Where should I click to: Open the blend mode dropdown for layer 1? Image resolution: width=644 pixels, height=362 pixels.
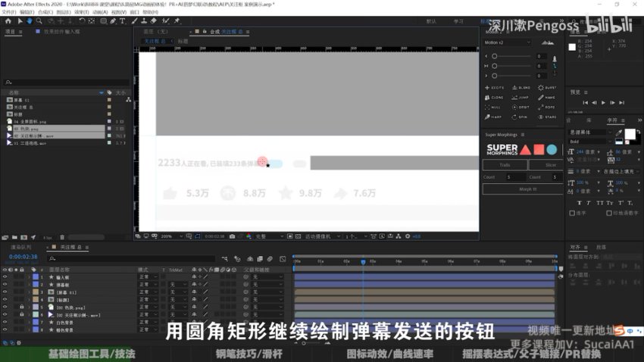148,277
